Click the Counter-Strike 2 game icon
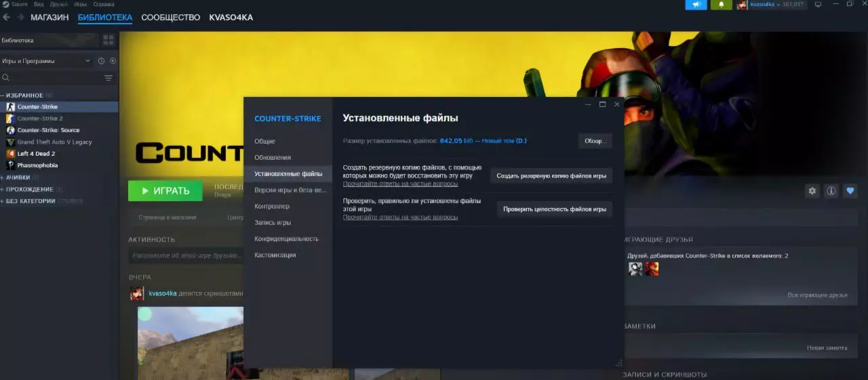This screenshot has height=380, width=868. click(10, 119)
